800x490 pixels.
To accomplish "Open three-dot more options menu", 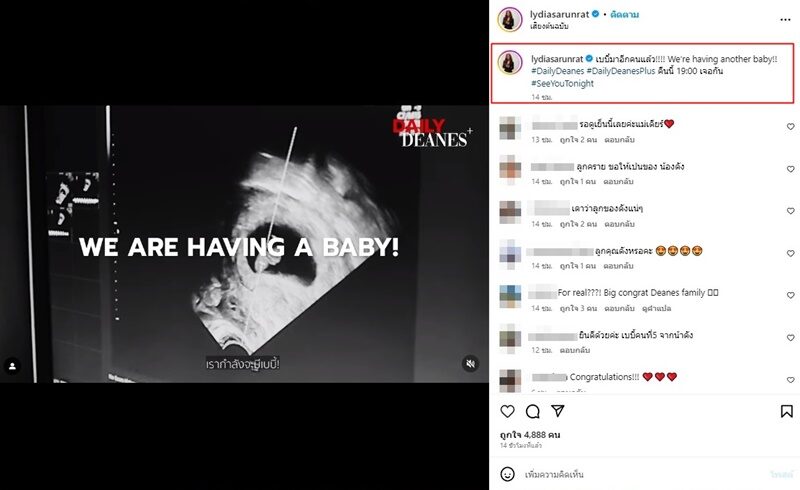I will [785, 20].
